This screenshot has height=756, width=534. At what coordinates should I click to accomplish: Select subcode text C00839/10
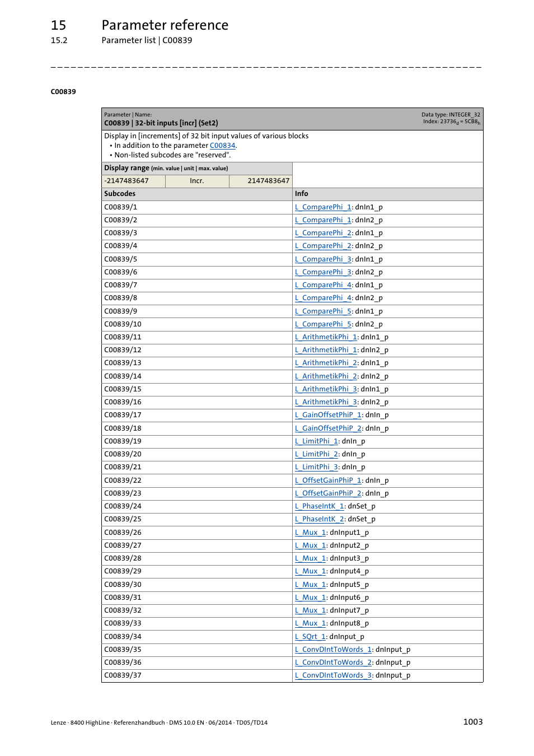[x=123, y=324]
